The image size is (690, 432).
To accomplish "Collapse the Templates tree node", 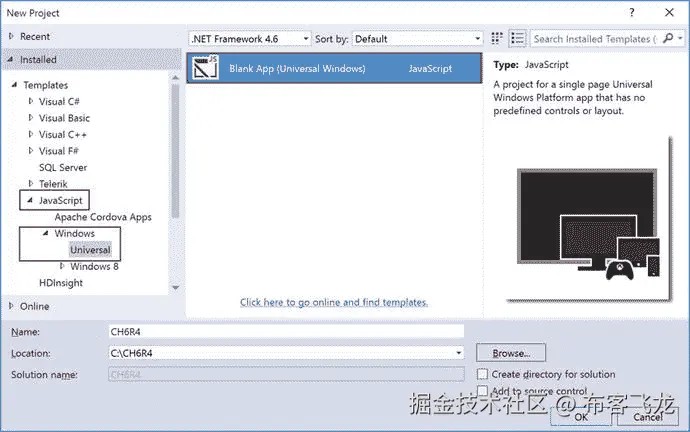I will pyautogui.click(x=15, y=84).
